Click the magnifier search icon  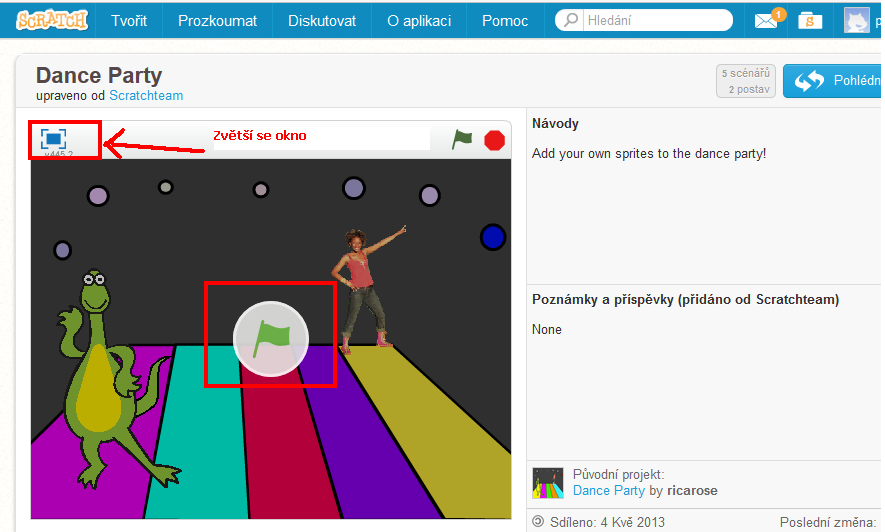click(571, 20)
